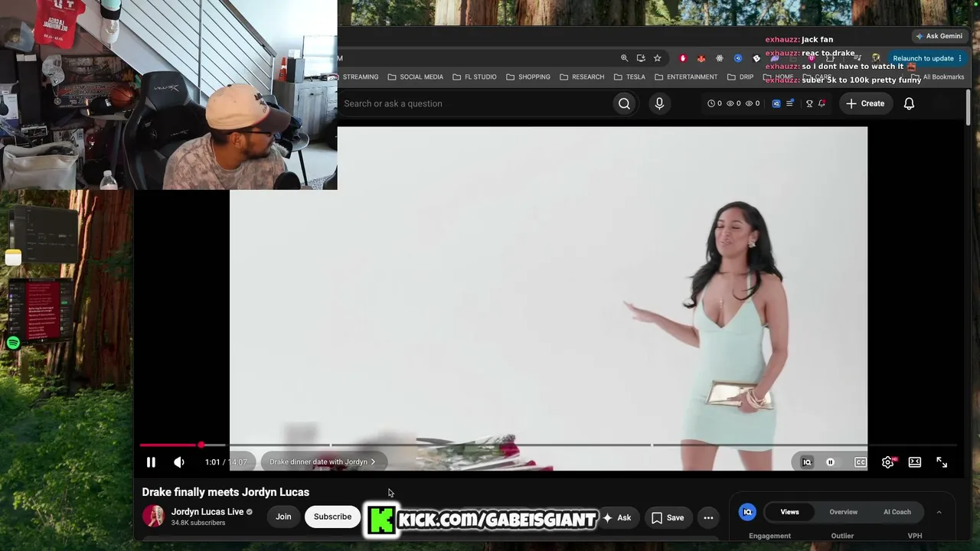This screenshot has height=551, width=980.
Task: Open YouTube notifications bell
Action: tap(909, 103)
